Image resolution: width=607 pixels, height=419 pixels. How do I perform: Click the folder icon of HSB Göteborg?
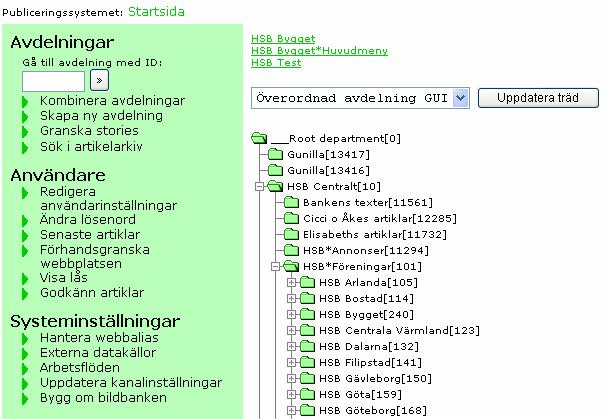tap(307, 410)
